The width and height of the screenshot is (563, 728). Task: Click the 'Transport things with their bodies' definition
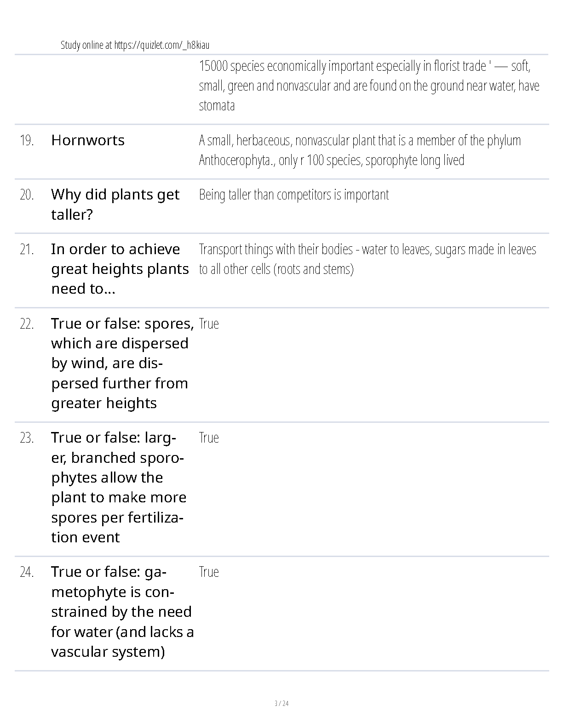coord(368,259)
